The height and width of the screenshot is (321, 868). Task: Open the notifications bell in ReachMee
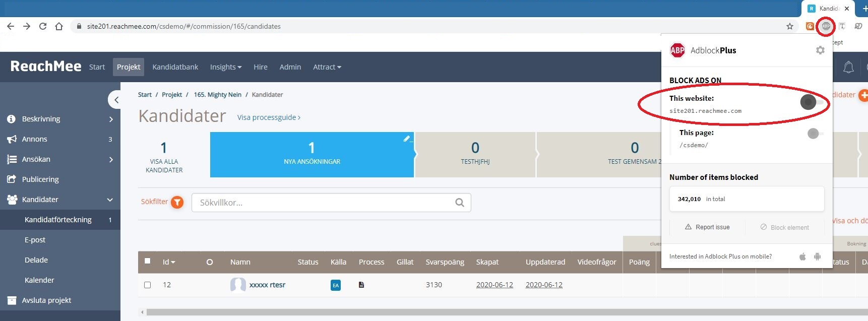848,67
